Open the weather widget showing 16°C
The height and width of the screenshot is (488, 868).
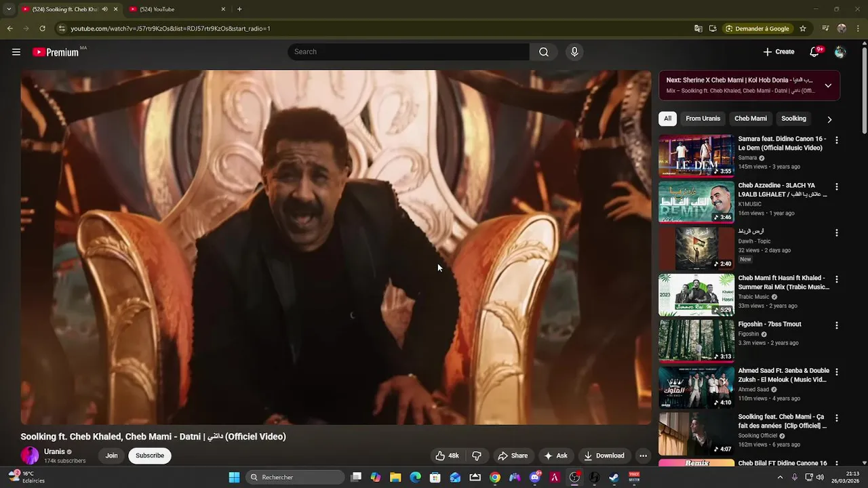27,477
